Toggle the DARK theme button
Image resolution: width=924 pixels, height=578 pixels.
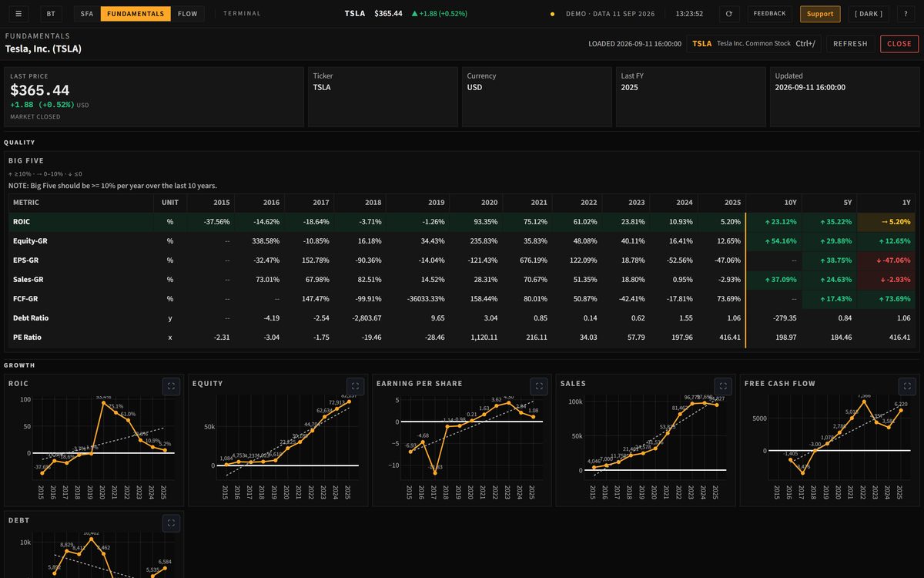869,14
